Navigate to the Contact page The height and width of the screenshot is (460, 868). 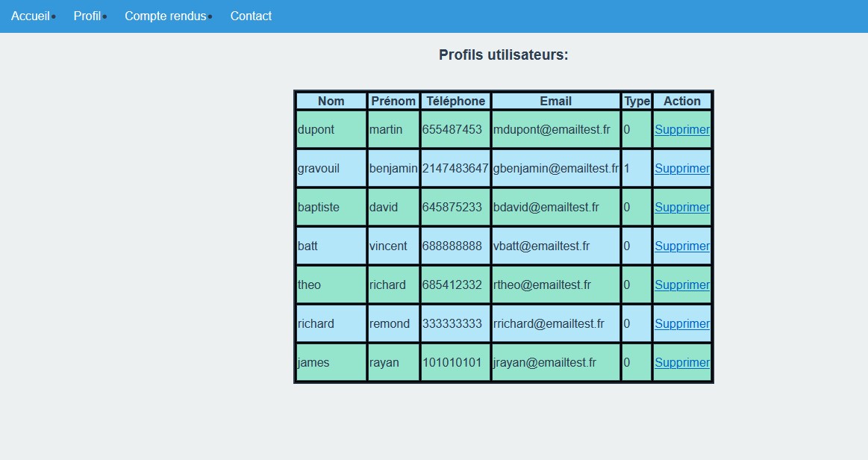(x=251, y=16)
